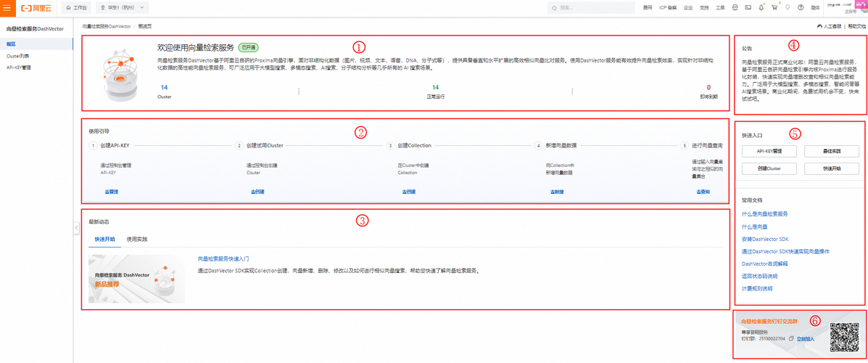This screenshot has width=868, height=363.
Task: Switch language via 简体 option
Action: pyautogui.click(x=815, y=8)
